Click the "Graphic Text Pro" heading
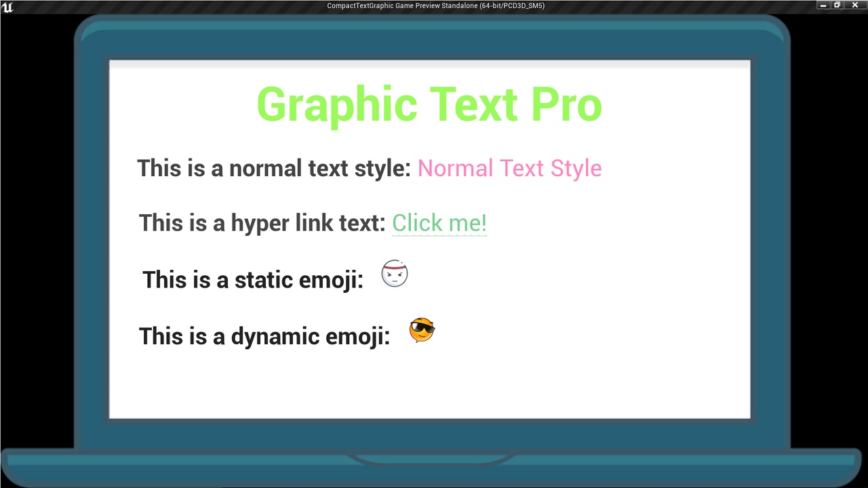The height and width of the screenshot is (488, 868). click(x=429, y=105)
